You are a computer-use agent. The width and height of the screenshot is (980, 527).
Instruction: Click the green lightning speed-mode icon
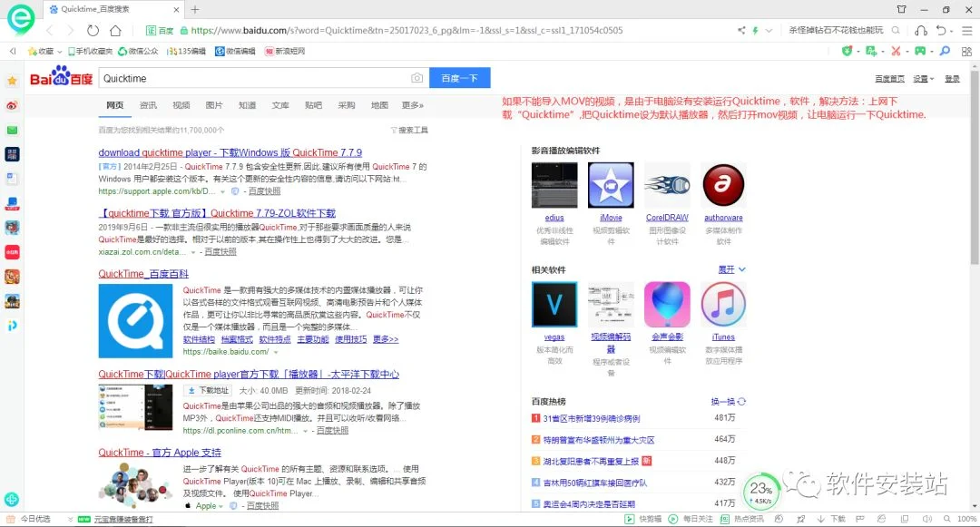755,30
